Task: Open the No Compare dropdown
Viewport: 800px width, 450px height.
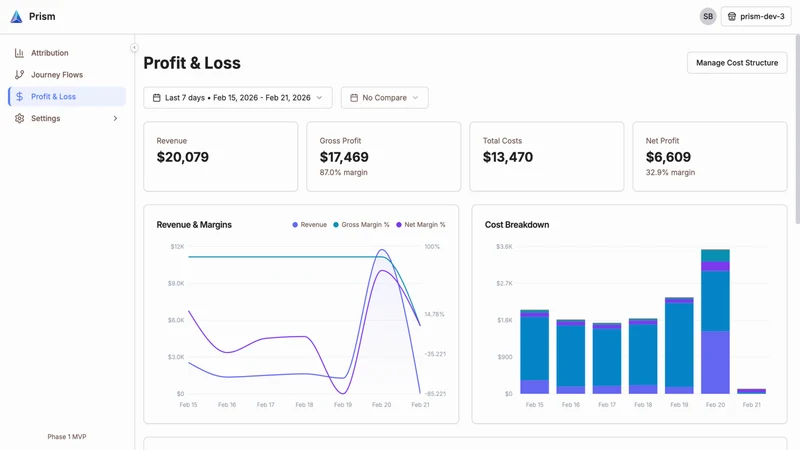Action: point(385,97)
